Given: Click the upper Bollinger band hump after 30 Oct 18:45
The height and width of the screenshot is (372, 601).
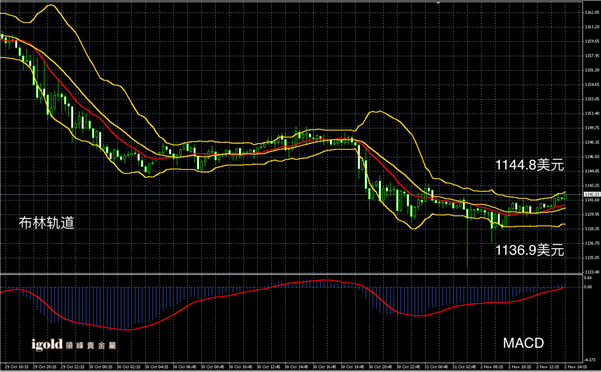Looking at the screenshot, I should [378, 111].
